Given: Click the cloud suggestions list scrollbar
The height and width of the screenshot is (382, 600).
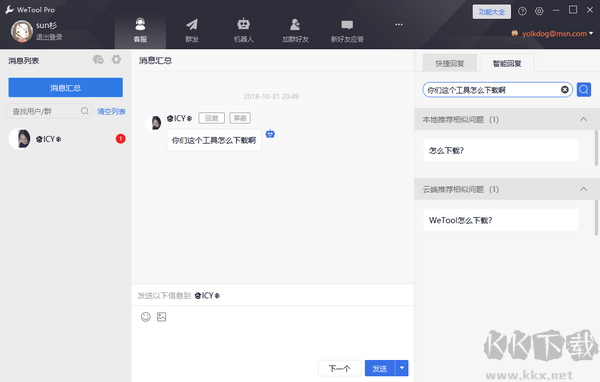Looking at the screenshot, I should tap(596, 217).
